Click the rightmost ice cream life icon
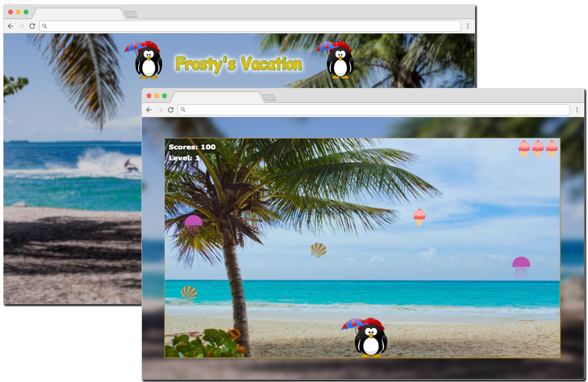Viewport: 588px width, 382px height. [551, 149]
